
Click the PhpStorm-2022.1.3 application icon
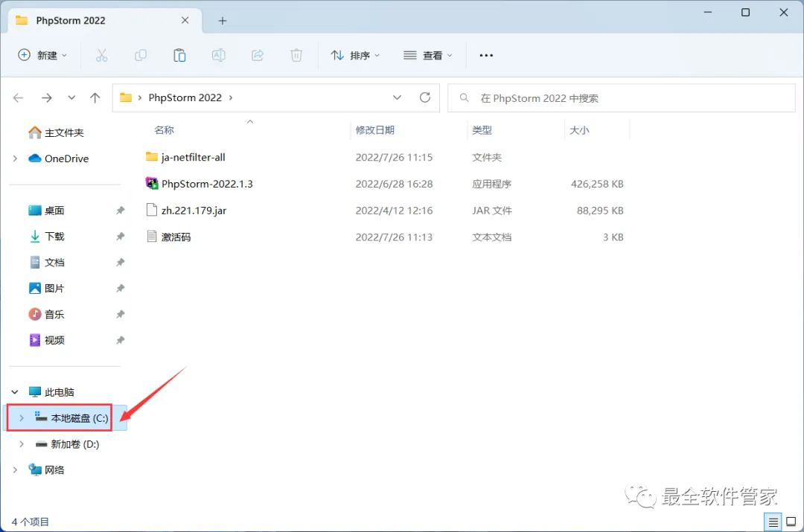152,183
